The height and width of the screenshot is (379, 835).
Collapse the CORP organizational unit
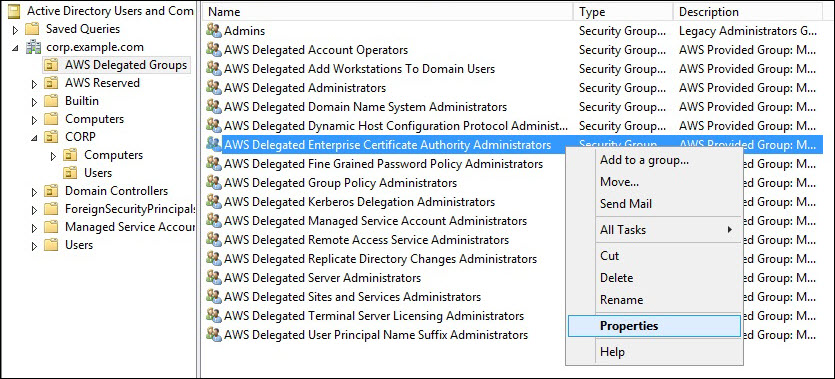click(35, 138)
